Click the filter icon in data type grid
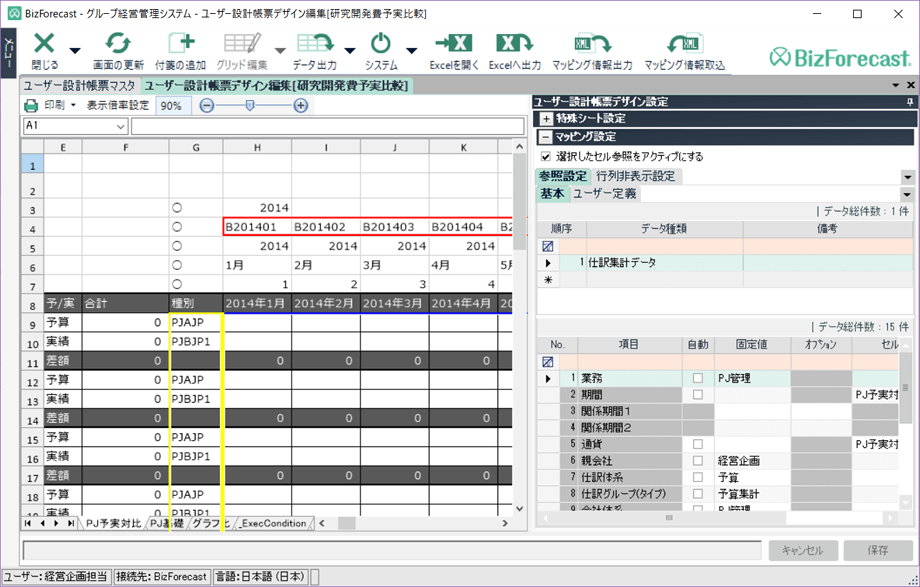Viewport: 920px width, 587px height. click(547, 246)
